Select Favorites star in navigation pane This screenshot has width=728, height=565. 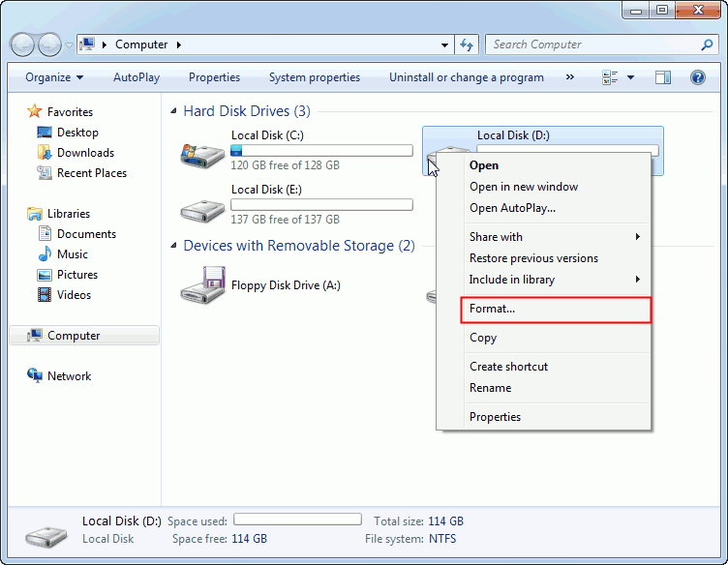pyautogui.click(x=34, y=111)
